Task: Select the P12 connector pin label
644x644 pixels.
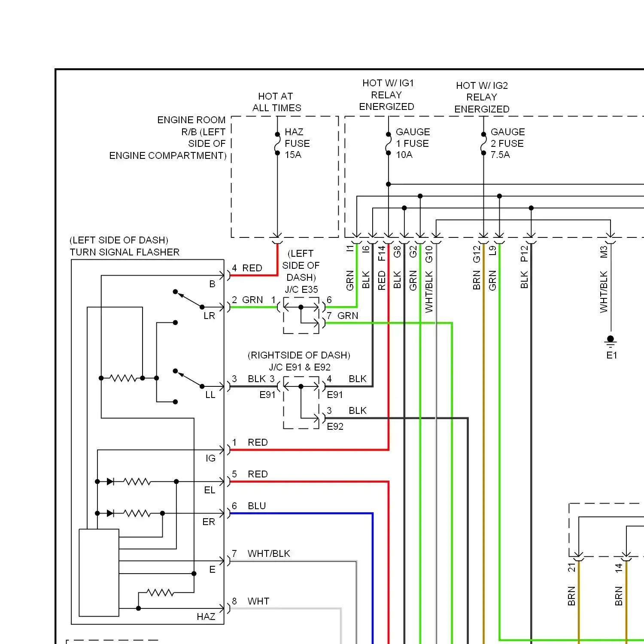Action: coord(524,253)
